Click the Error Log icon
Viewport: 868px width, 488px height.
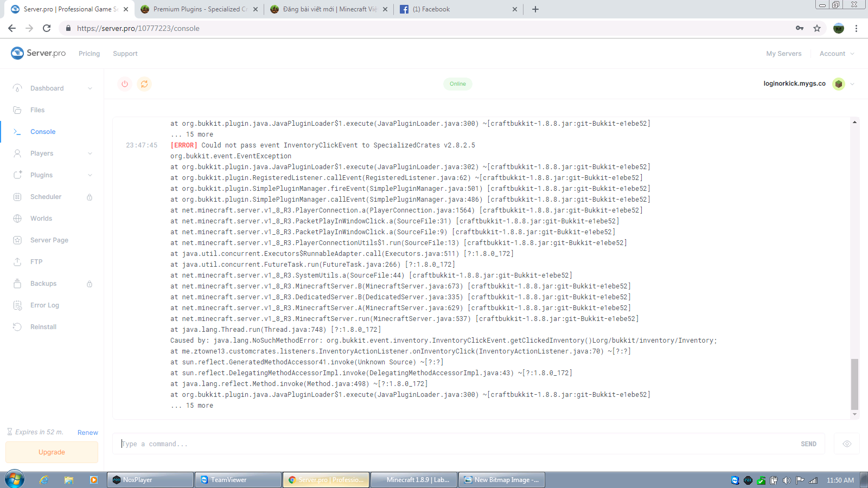(17, 305)
